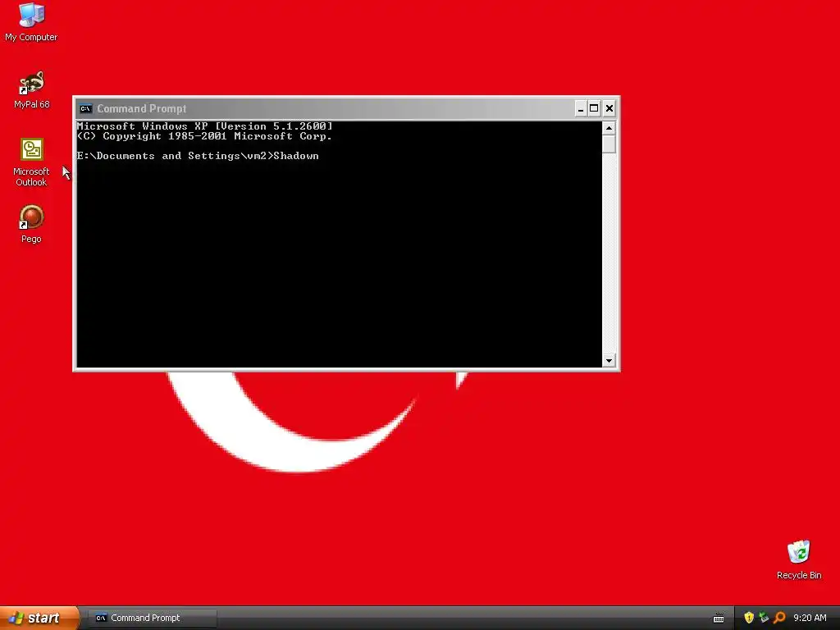The height and width of the screenshot is (630, 840).
Task: Select the Recycle Bin icon
Action: pyautogui.click(x=799, y=559)
